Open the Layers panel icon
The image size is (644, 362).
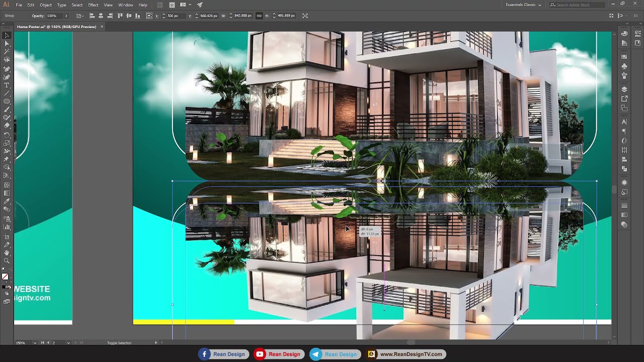click(624, 89)
